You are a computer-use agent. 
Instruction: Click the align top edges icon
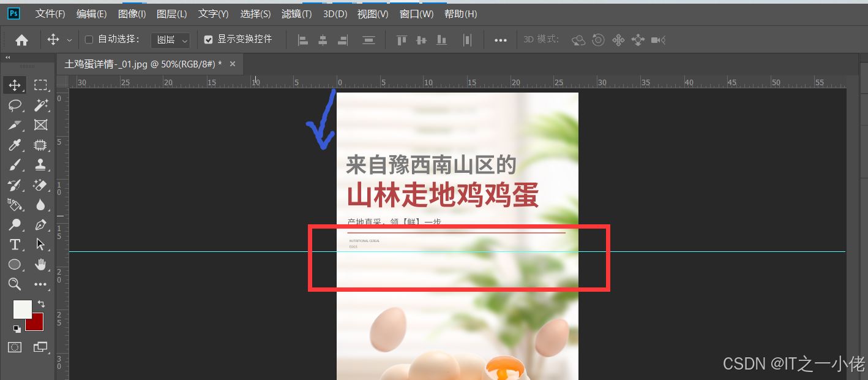(402, 40)
